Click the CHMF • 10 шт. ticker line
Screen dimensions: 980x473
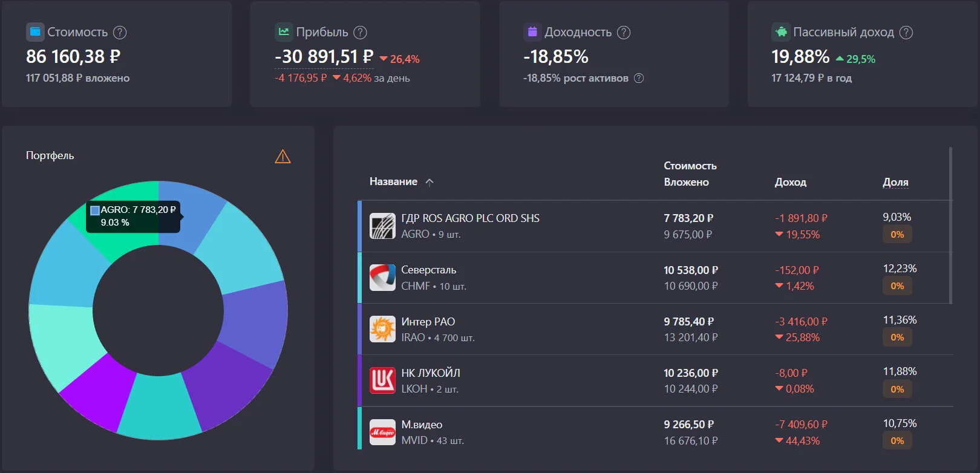434,286
